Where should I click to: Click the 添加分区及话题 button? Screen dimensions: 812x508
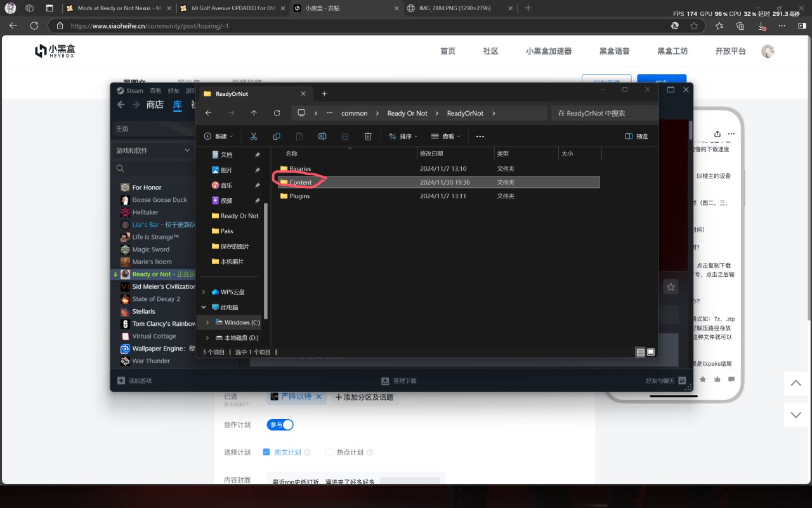[x=364, y=397]
